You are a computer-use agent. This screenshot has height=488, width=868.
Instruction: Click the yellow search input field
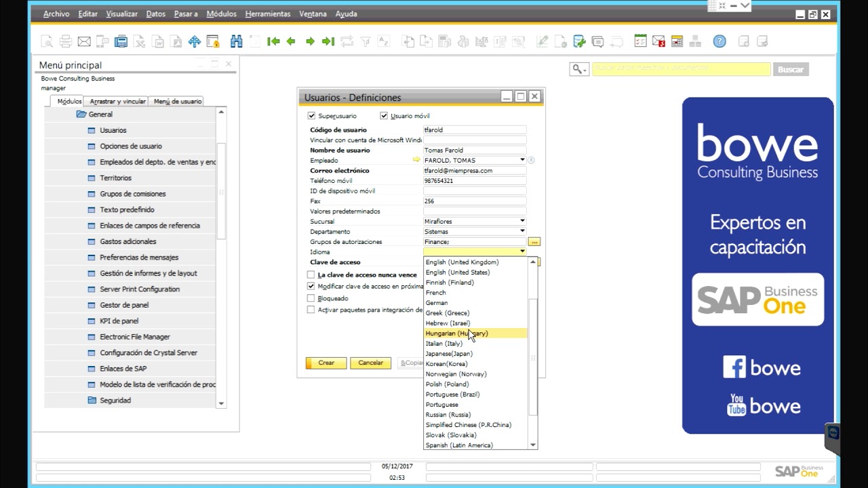(x=681, y=69)
